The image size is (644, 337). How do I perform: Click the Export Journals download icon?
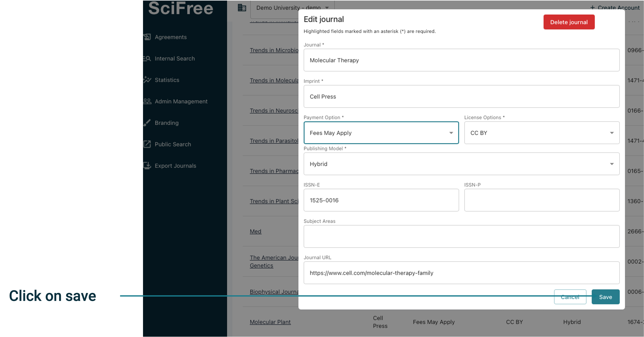coord(147,165)
